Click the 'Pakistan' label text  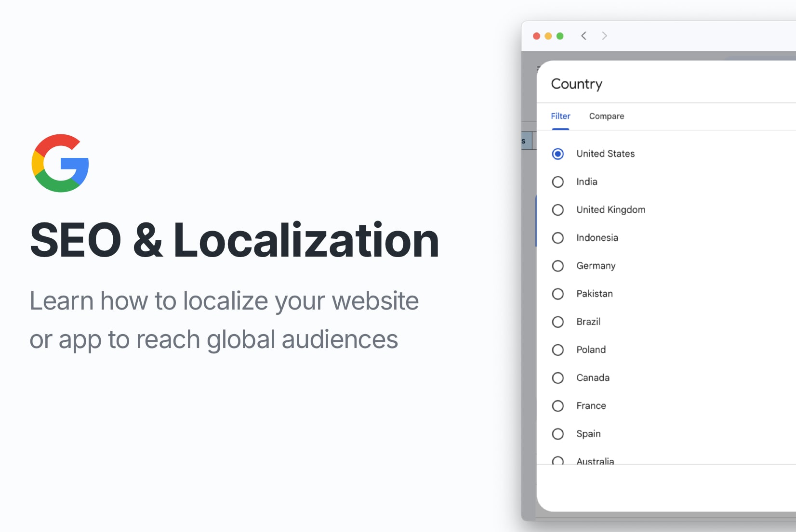pos(594,294)
